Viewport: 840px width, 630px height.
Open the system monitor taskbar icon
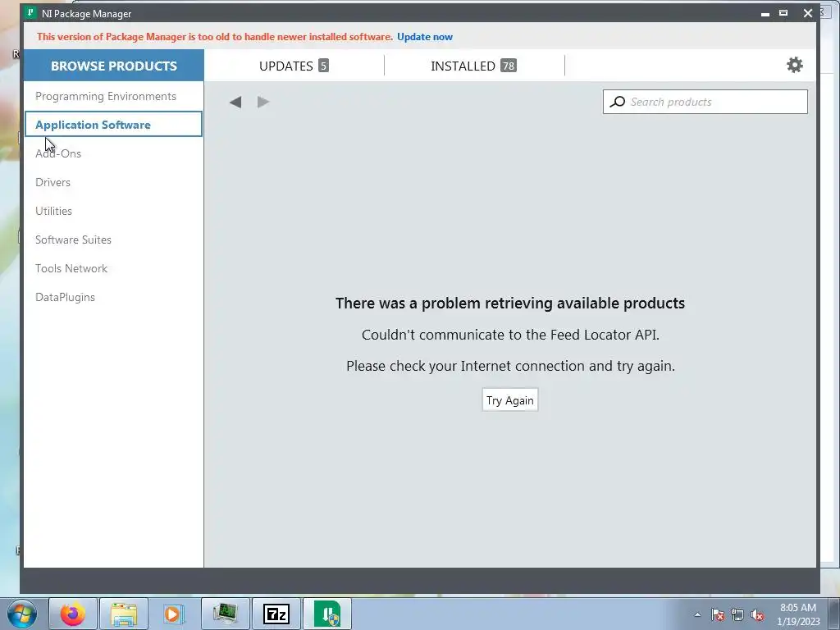pos(225,614)
